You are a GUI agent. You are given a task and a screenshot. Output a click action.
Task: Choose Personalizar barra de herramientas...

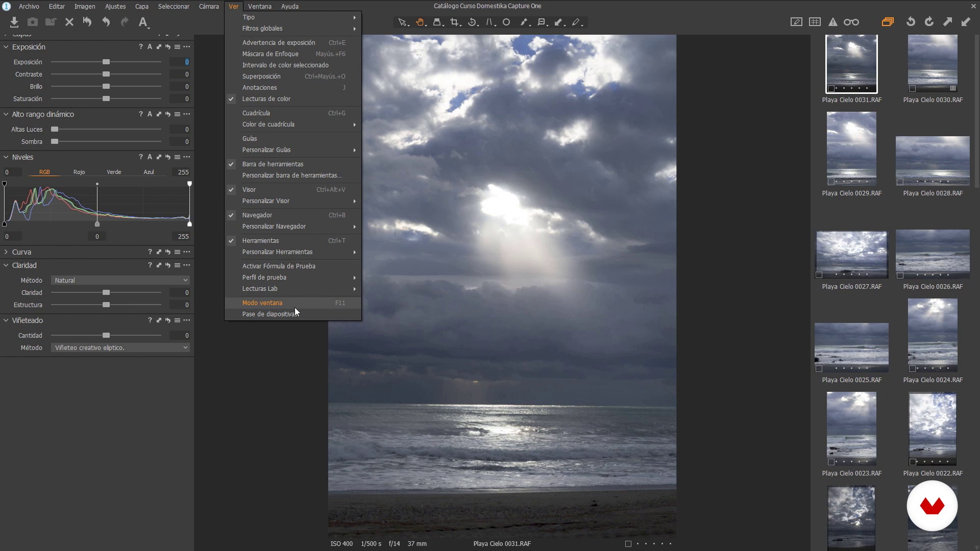pyautogui.click(x=293, y=176)
